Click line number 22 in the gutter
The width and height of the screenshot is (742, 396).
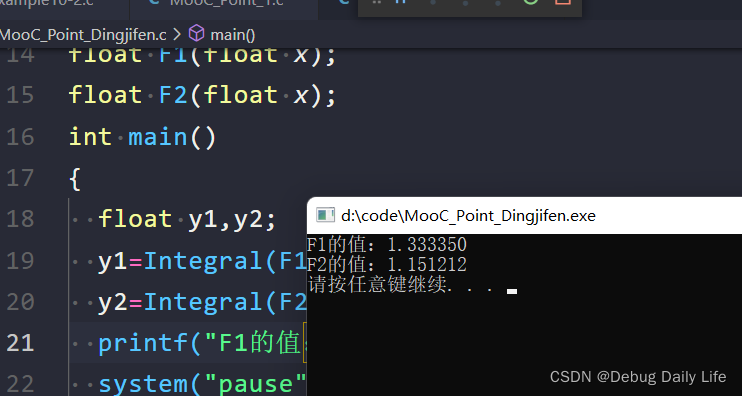20,384
